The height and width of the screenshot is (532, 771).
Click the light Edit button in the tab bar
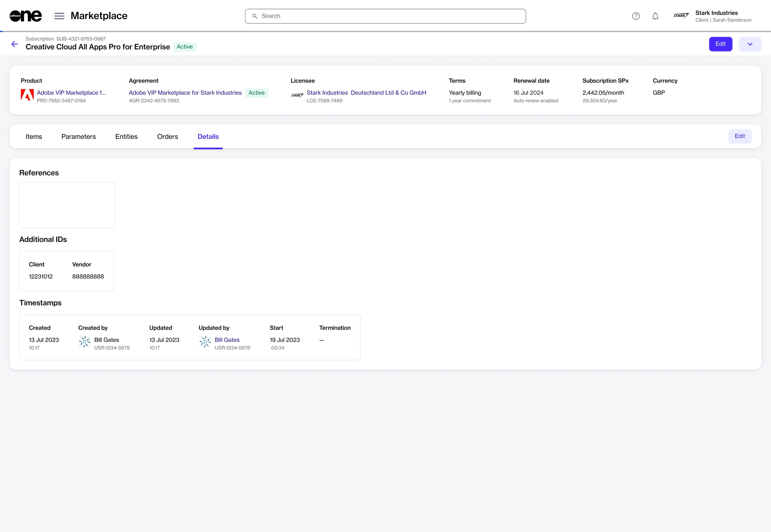click(740, 136)
